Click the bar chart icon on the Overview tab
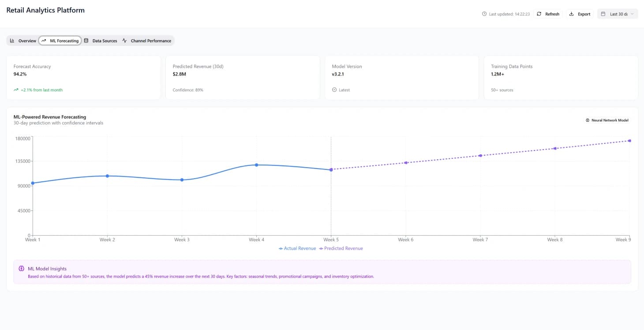Image resolution: width=644 pixels, height=330 pixels. (x=12, y=40)
